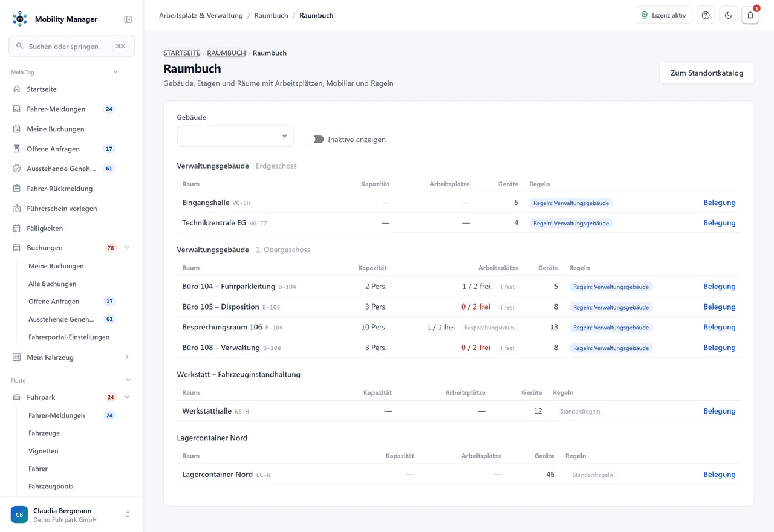Follow the RAUMBUCH breadcrumb link
Viewport: 774px width, 532px height.
pyautogui.click(x=226, y=53)
